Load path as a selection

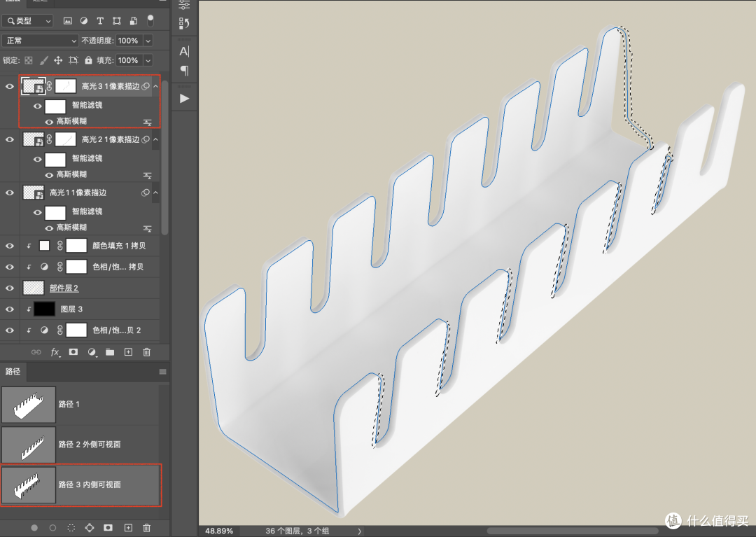point(71,528)
